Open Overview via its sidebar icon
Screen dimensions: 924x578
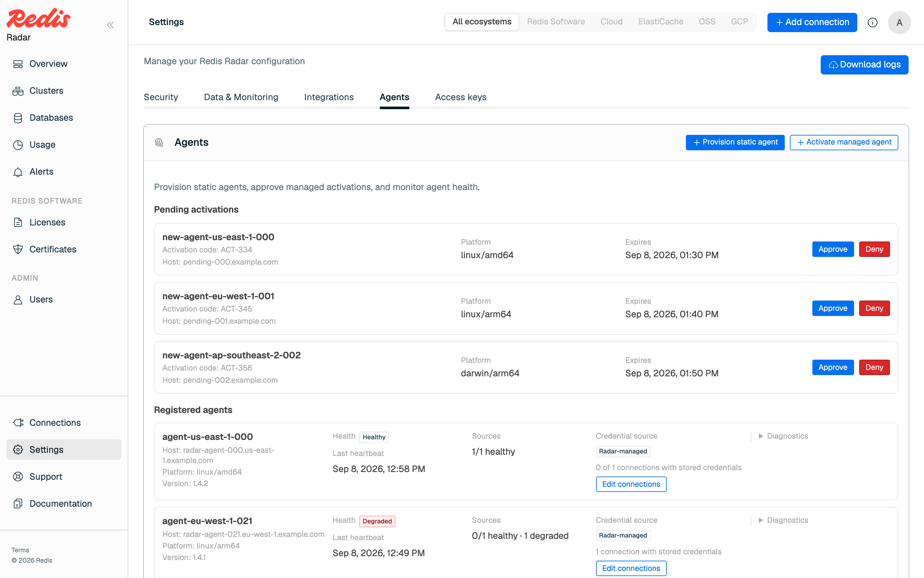tap(18, 64)
